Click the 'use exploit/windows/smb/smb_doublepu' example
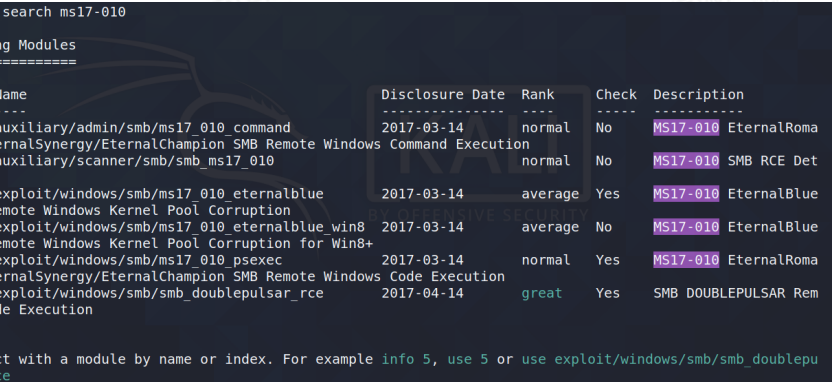Viewport: 832px width, 382px height. (670, 360)
